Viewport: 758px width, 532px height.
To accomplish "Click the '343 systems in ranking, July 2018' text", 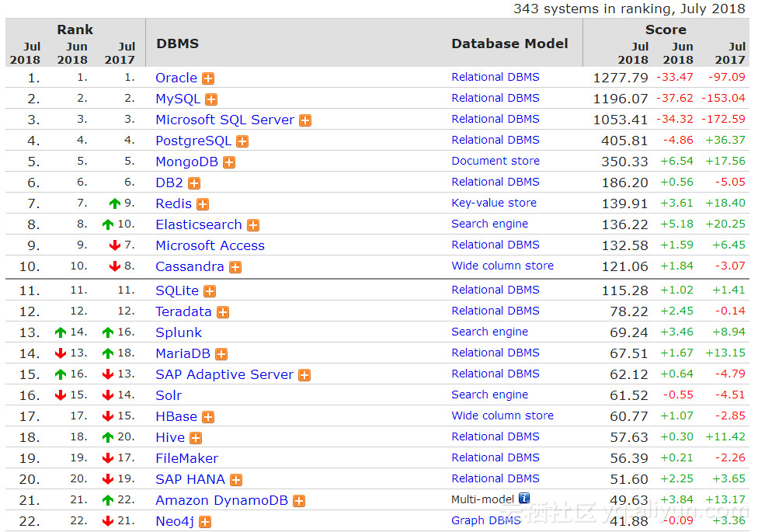I will 629,9.
